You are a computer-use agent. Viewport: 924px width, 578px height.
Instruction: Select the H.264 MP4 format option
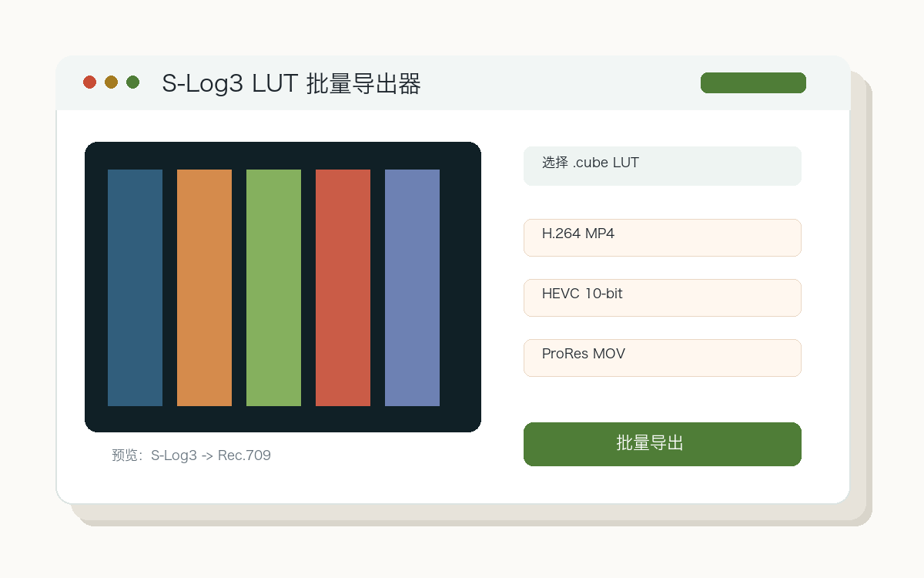click(662, 237)
